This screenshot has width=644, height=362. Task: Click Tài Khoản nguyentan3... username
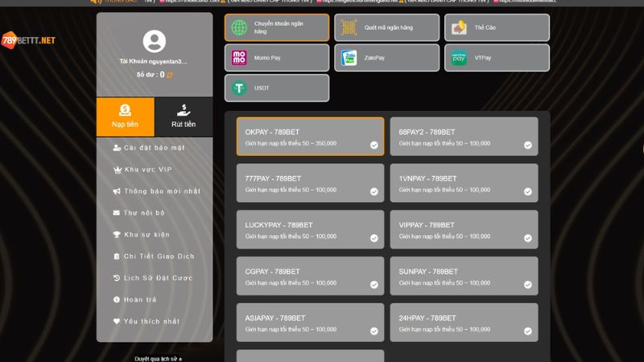(153, 62)
